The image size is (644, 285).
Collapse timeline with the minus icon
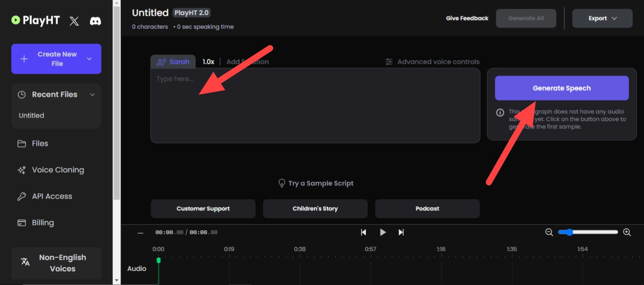pyautogui.click(x=140, y=233)
